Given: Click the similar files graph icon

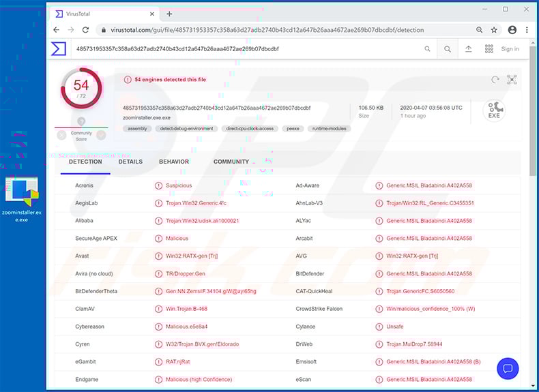Looking at the screenshot, I should 512,80.
